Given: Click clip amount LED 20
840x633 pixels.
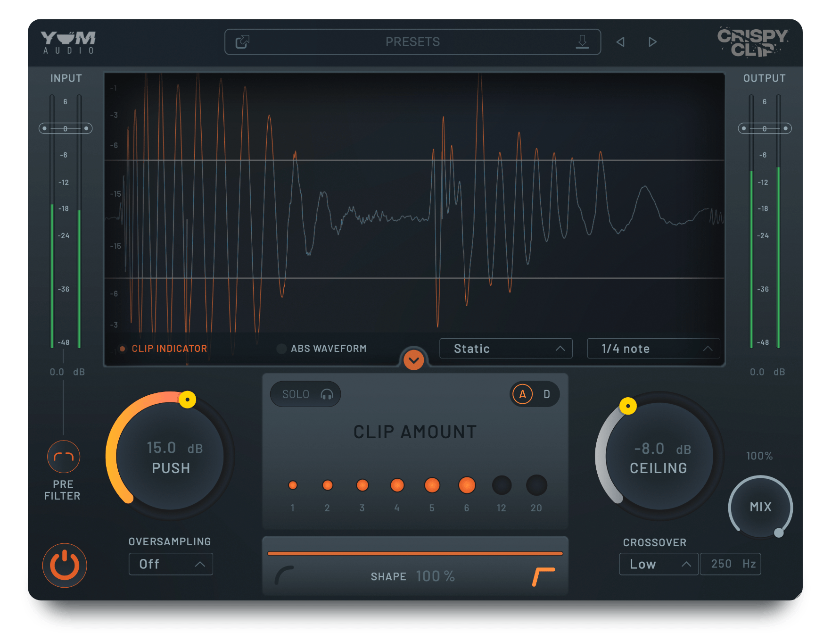Looking at the screenshot, I should click(x=537, y=485).
